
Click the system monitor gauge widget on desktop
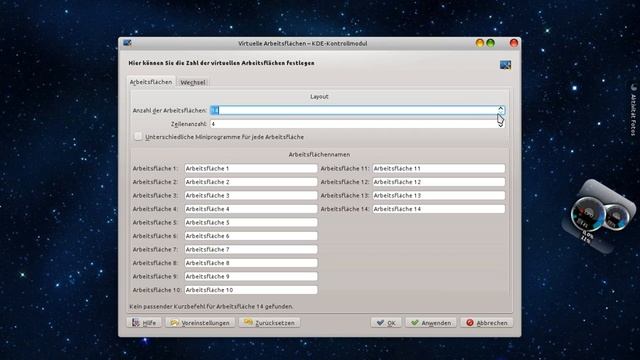[x=600, y=216]
